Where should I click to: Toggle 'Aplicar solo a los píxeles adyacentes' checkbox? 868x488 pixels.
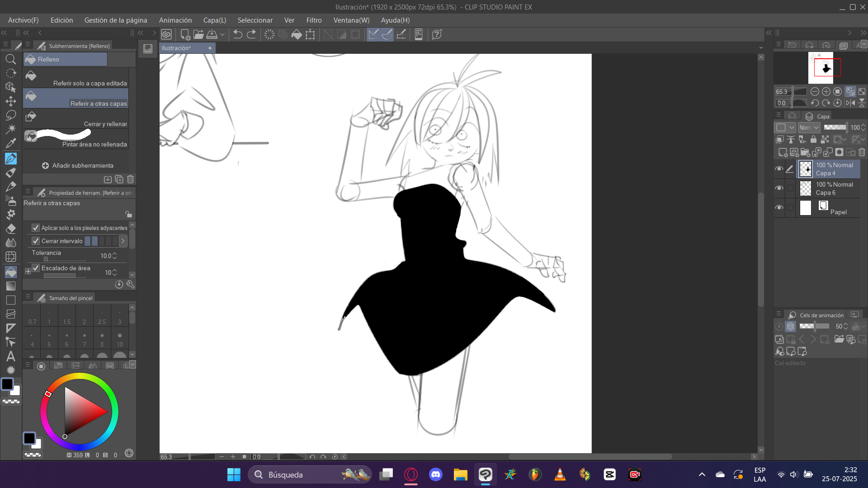point(36,228)
